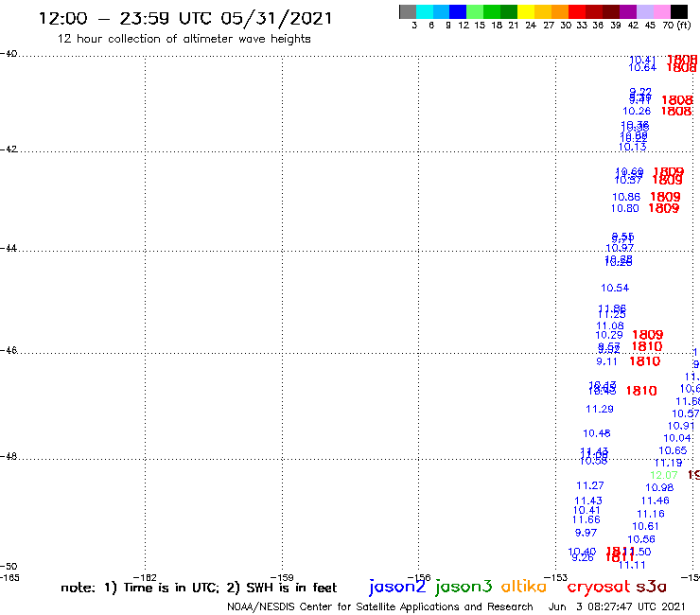Click the wave height value 10.98
This screenshot has height=615, width=700.
659,487
